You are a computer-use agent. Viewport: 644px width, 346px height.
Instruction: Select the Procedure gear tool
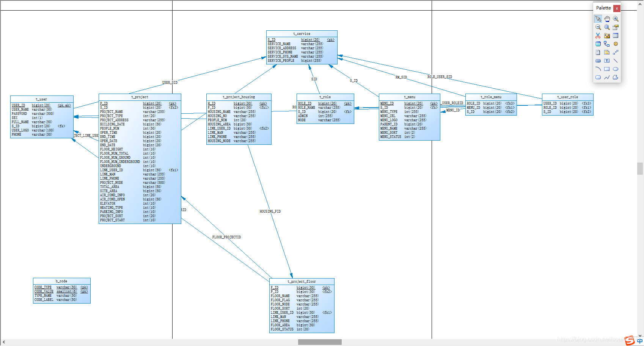click(616, 44)
